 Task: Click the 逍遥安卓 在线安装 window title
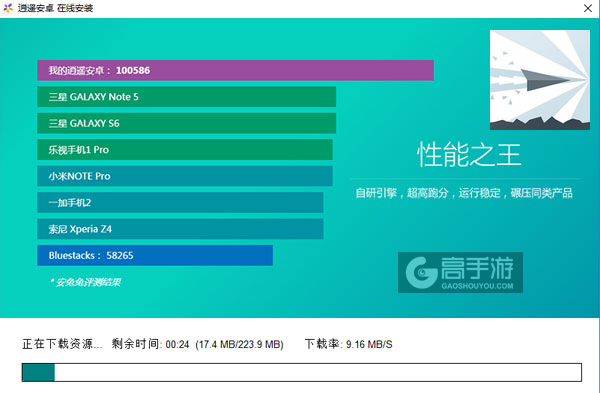click(55, 8)
